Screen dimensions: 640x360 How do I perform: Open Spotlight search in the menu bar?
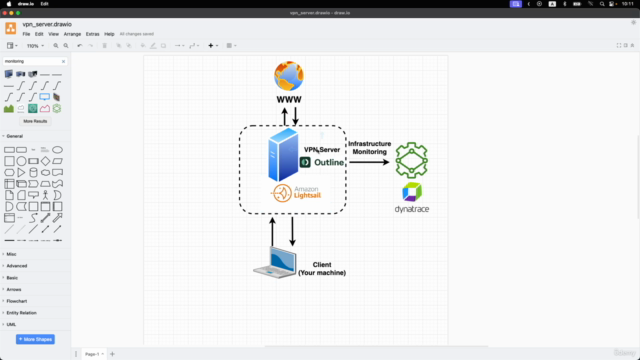[x=602, y=4]
